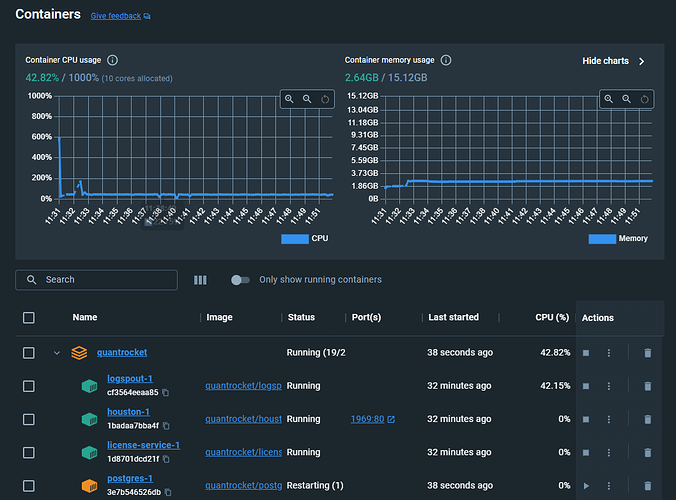Focus the container Search field
676x500 pixels.
tap(97, 280)
